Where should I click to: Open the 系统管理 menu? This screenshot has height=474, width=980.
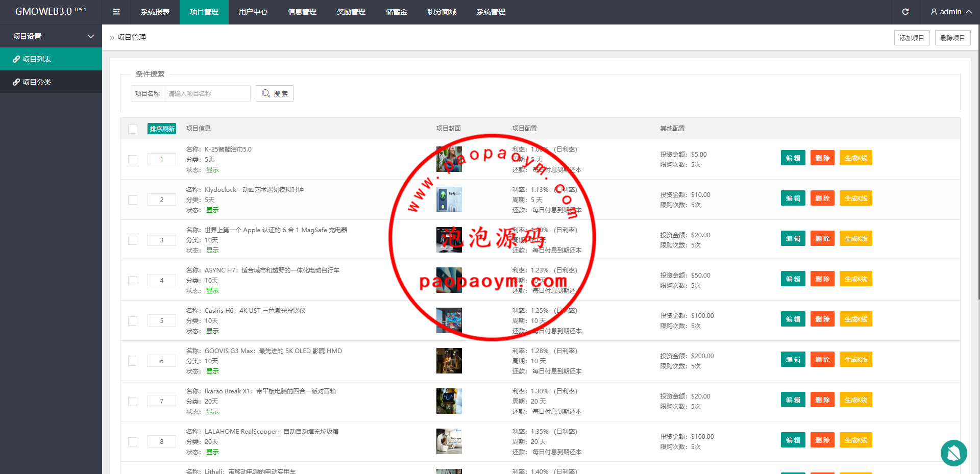pyautogui.click(x=491, y=12)
